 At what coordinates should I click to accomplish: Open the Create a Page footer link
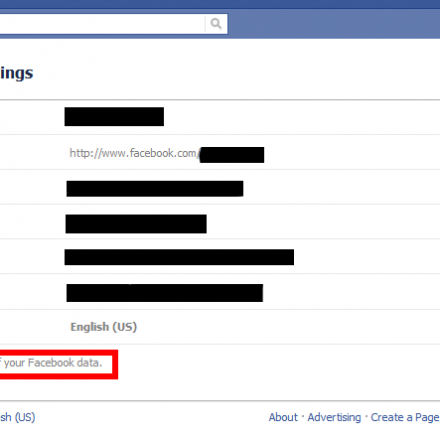coord(405,417)
